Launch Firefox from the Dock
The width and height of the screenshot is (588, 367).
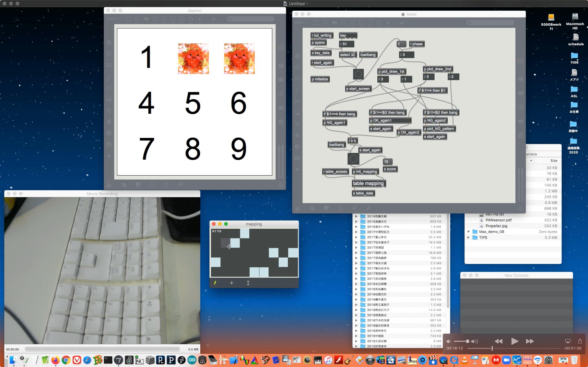55,360
